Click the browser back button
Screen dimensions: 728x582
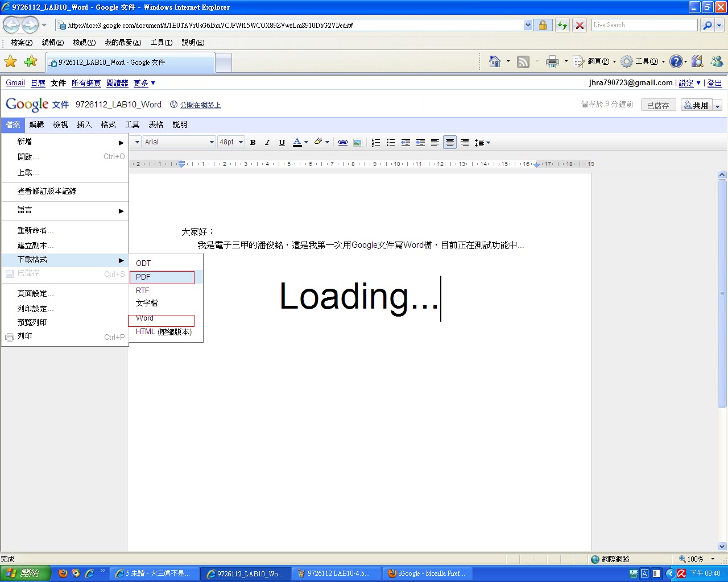(x=11, y=25)
